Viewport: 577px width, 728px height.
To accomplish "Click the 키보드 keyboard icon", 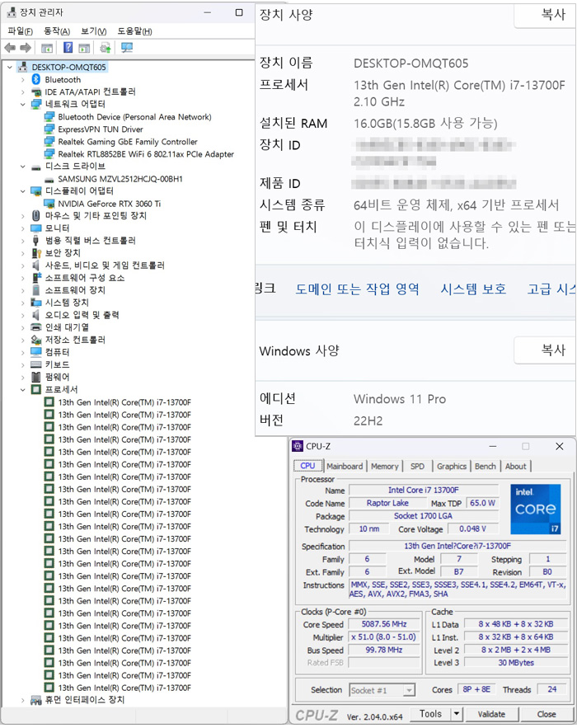I will click(x=35, y=364).
